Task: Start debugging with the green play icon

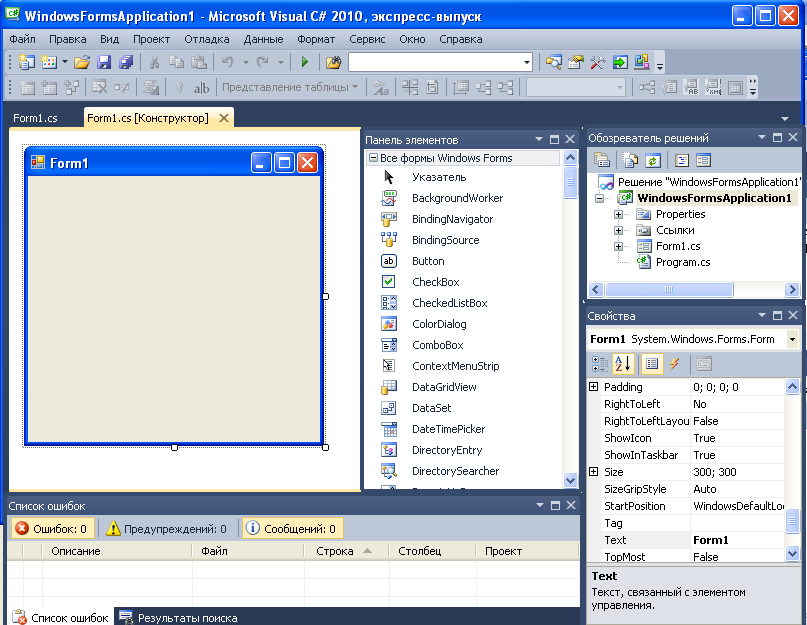Action: click(304, 62)
